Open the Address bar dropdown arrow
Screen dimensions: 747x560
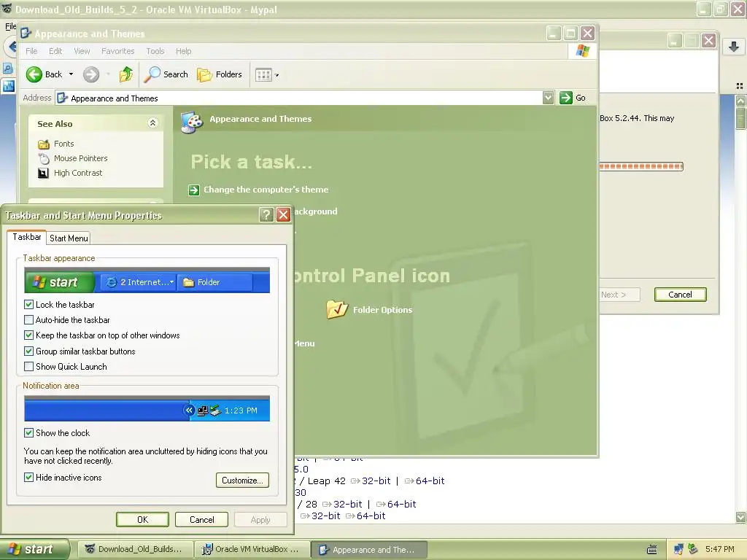tap(549, 98)
